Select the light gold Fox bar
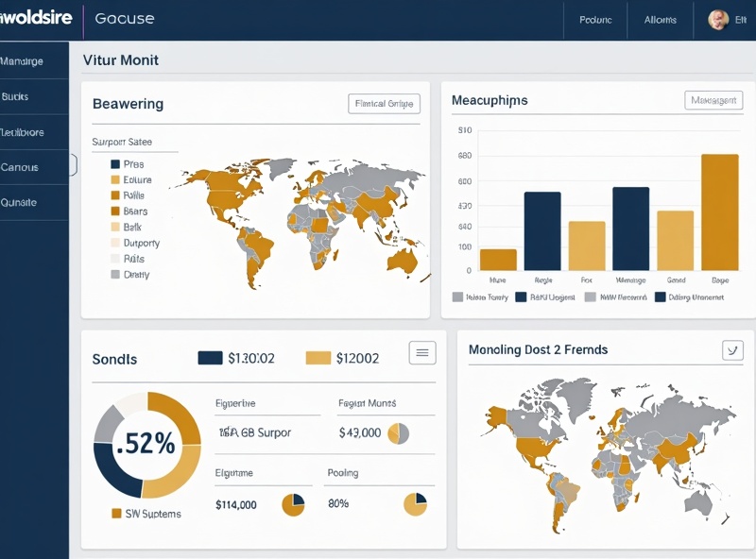This screenshot has width=756, height=559. coord(587,246)
